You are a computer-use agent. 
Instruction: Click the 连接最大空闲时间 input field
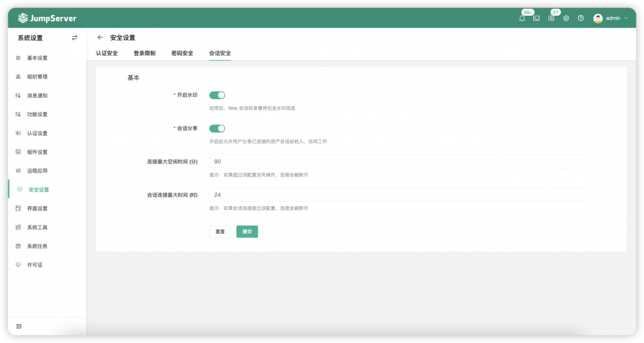[x=399, y=161]
